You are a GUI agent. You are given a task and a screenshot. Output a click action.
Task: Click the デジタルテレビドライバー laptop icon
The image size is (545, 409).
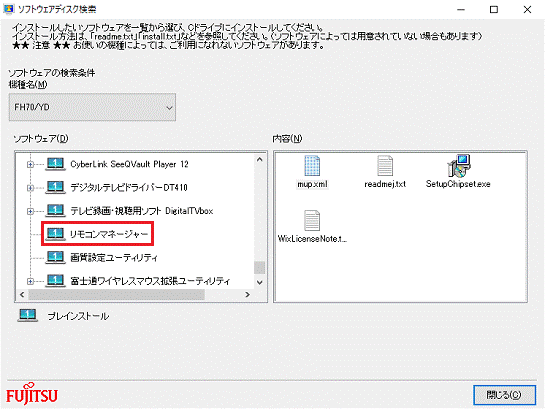(55, 187)
